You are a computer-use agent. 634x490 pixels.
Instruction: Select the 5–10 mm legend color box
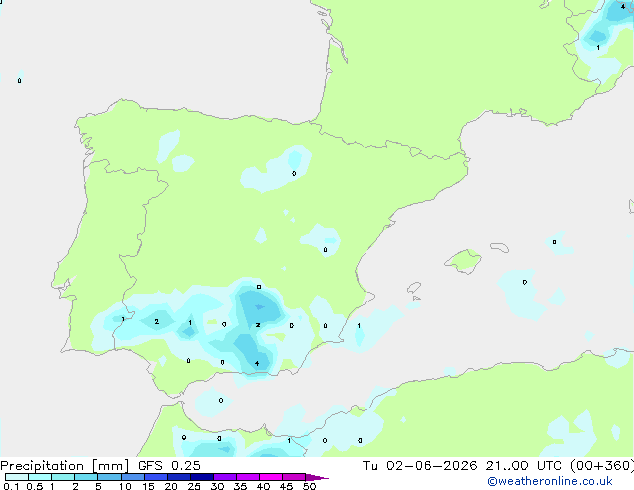coord(109,477)
